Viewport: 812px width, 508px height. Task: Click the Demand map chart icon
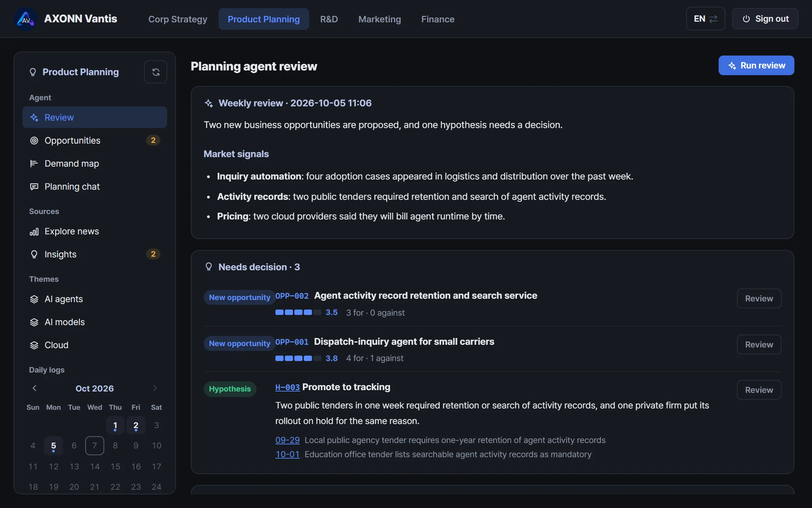pyautogui.click(x=34, y=164)
